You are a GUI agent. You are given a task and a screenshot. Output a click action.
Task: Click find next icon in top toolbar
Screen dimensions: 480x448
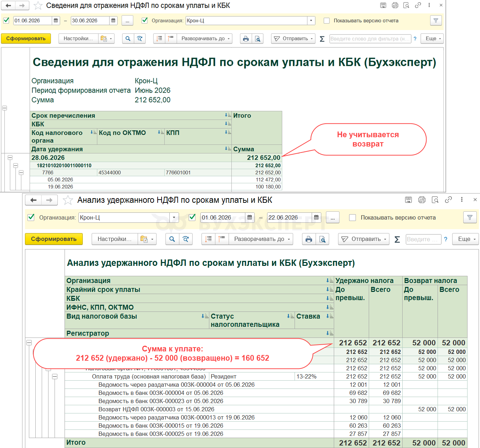tap(140, 38)
